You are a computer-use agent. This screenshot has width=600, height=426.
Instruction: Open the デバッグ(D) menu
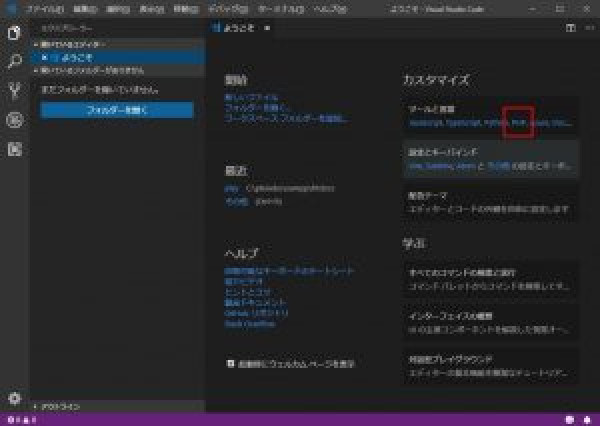click(228, 9)
